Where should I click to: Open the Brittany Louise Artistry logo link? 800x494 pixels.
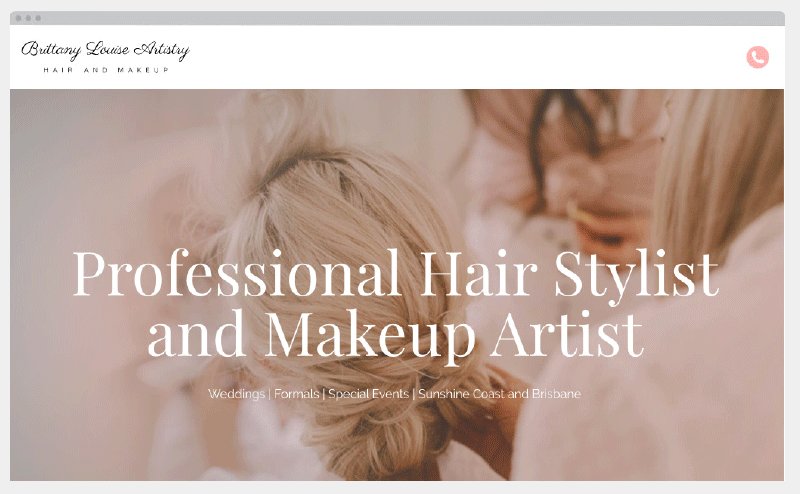(x=106, y=56)
